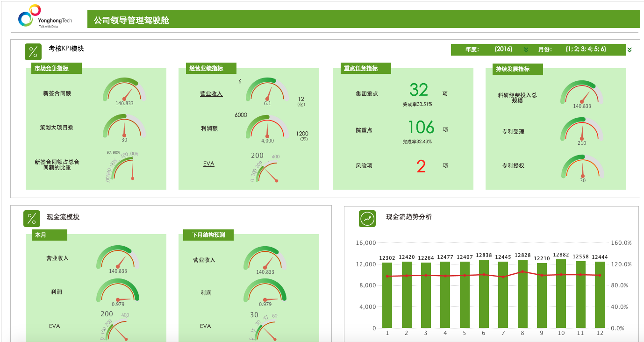This screenshot has width=644, height=342.
Task: Click the 公司领导管理驾驶舱 title banner
Action: click(x=363, y=20)
